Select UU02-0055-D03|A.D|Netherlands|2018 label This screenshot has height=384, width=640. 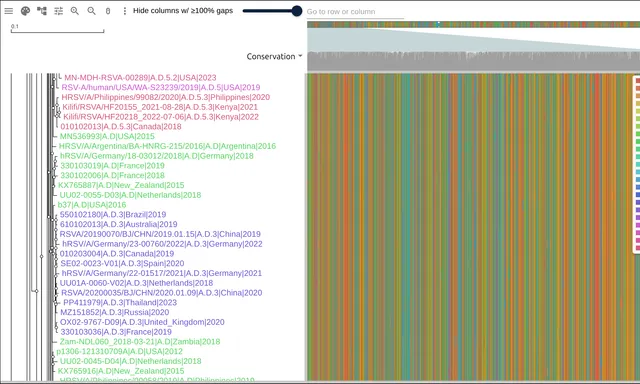click(130, 195)
